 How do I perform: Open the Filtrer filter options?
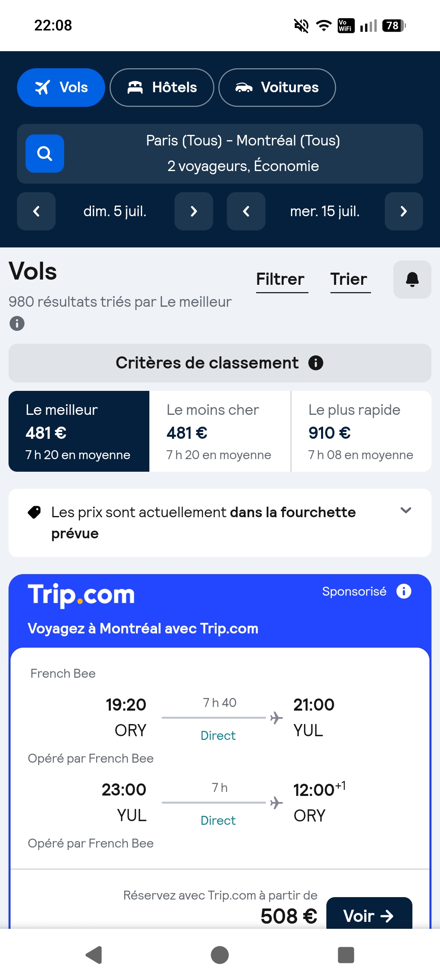tap(280, 280)
